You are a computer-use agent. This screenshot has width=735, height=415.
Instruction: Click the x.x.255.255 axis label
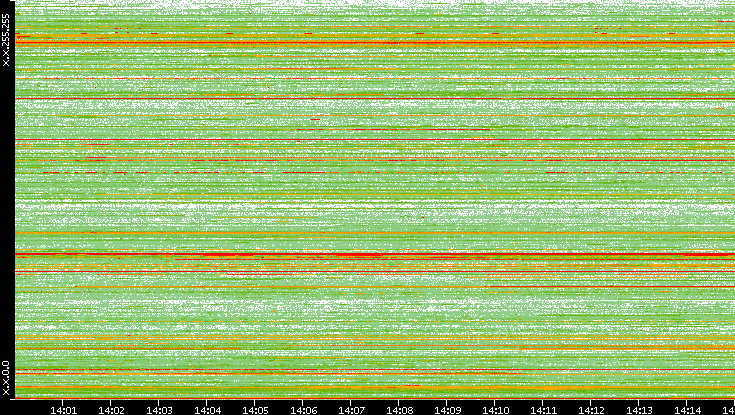click(6, 40)
